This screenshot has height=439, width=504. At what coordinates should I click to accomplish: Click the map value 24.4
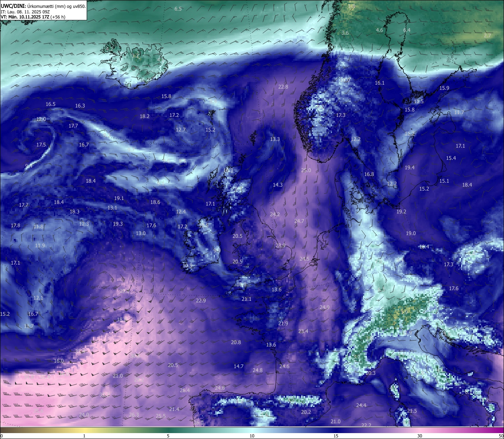tap(361, 405)
